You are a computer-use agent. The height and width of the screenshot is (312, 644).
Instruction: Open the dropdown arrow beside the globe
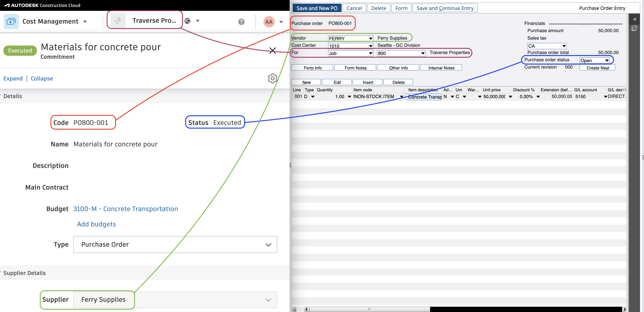coord(197,21)
